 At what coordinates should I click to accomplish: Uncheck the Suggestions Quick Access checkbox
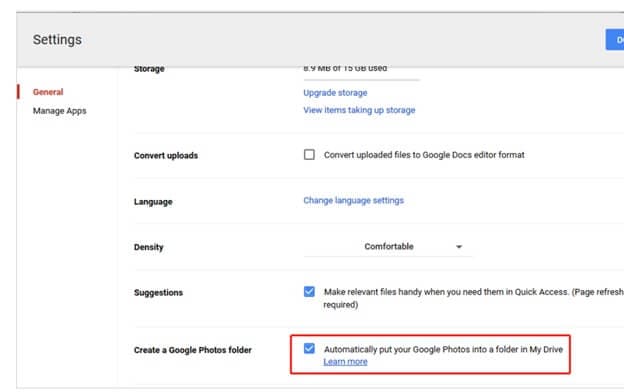click(x=309, y=291)
